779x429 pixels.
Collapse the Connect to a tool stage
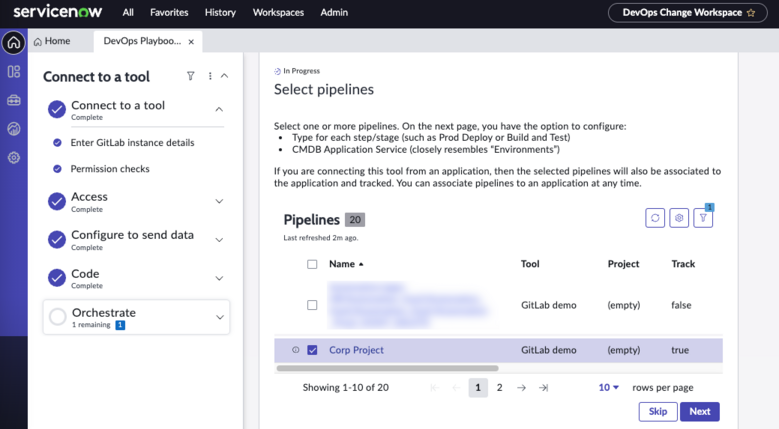coord(219,109)
